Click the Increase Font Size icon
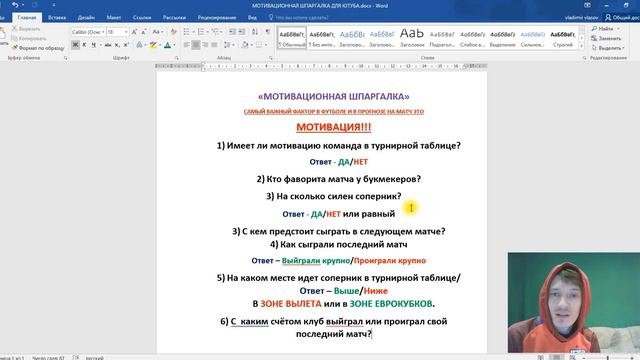This screenshot has width=640, height=360. 134,32
